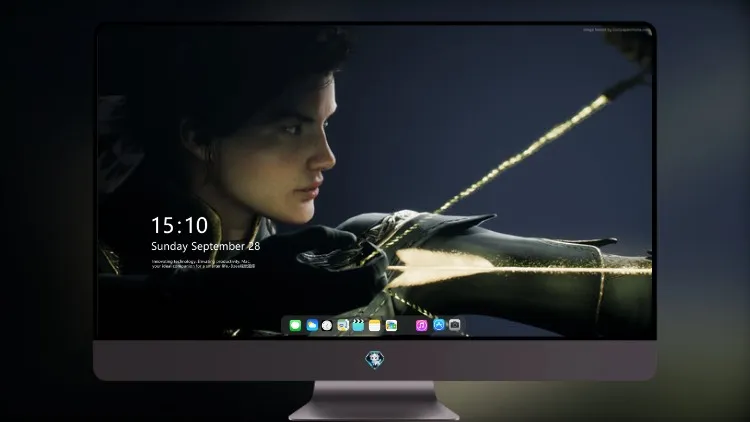
Task: Open the Clock app in the dock
Action: click(327, 325)
